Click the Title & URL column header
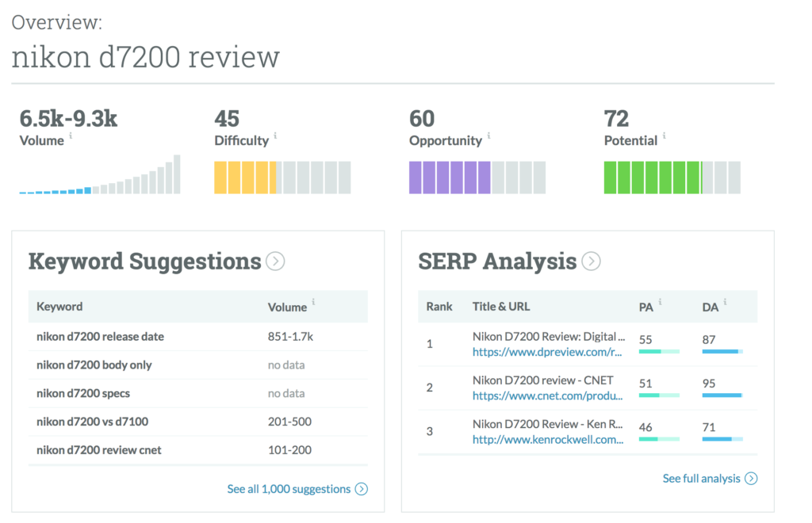Image resolution: width=812 pixels, height=523 pixels. coord(501,307)
